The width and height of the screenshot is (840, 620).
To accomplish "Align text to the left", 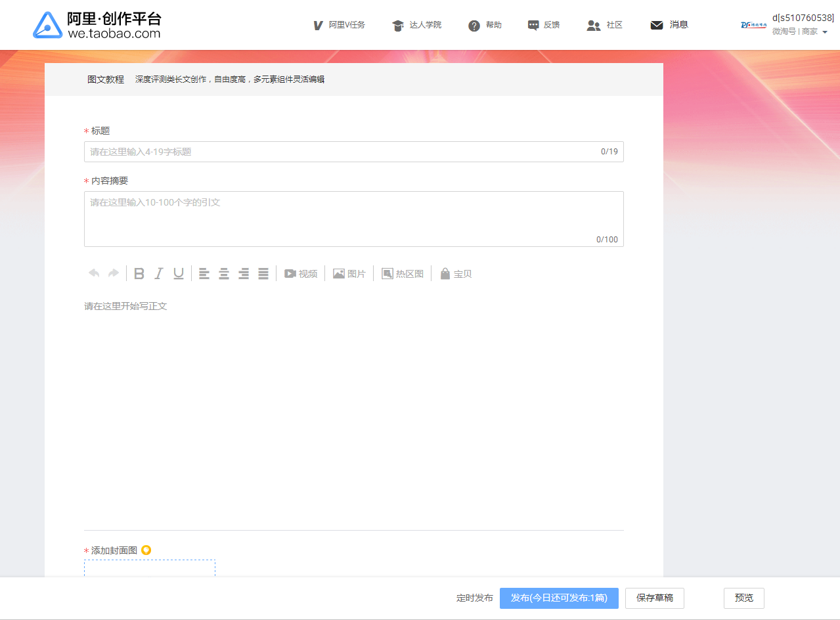I will pyautogui.click(x=204, y=273).
